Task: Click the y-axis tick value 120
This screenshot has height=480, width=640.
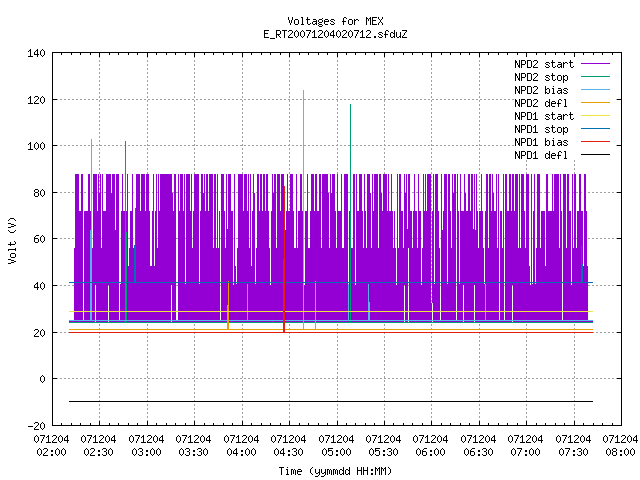Action: tap(36, 100)
